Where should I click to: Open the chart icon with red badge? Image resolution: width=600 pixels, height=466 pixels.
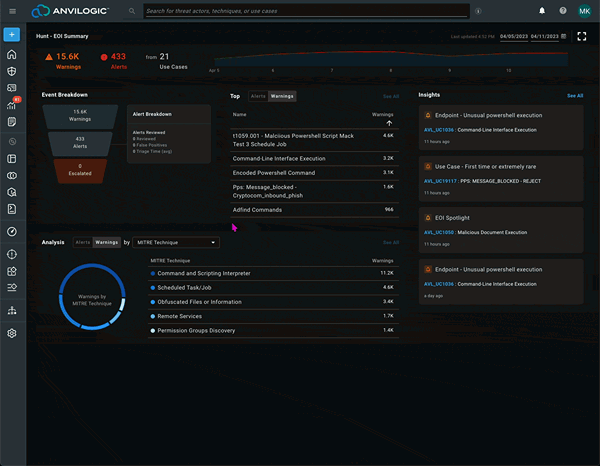[x=13, y=104]
